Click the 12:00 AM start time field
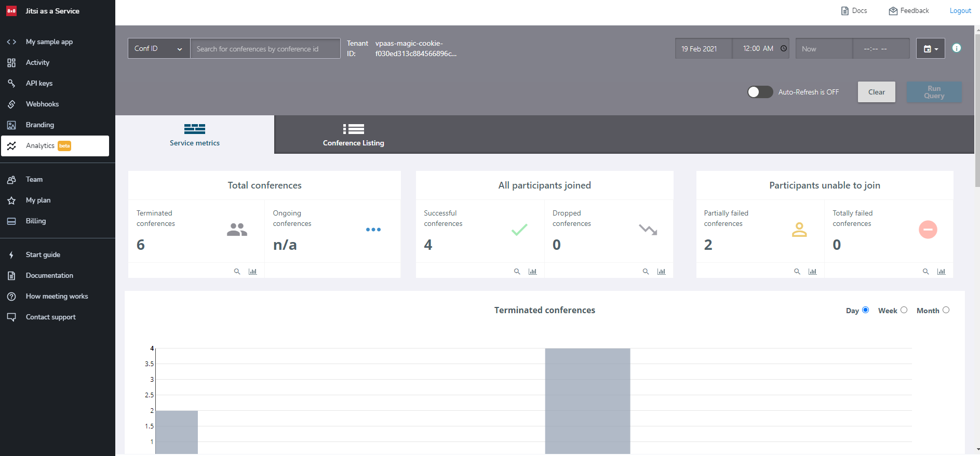 [761, 48]
